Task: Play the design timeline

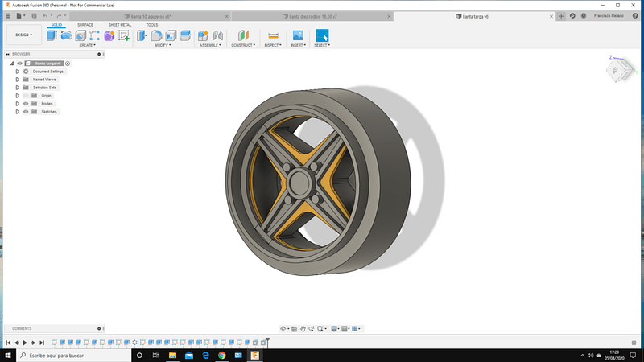Action: tap(25, 343)
